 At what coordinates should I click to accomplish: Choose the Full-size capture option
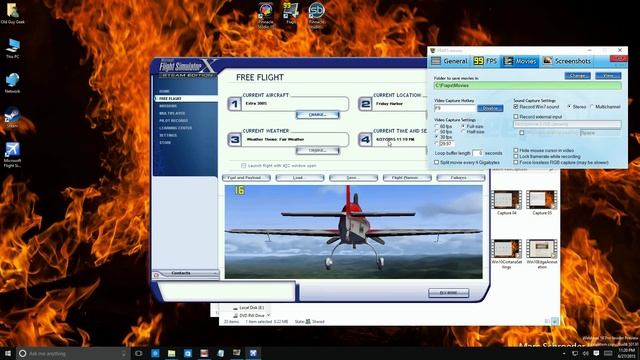pos(463,127)
